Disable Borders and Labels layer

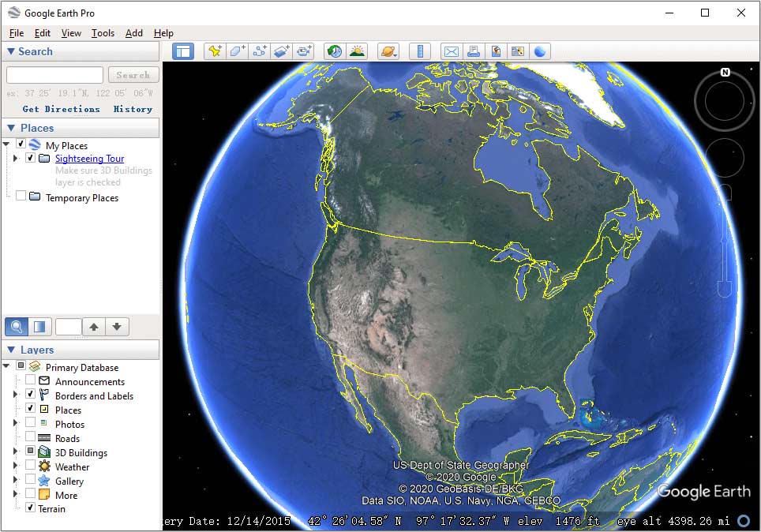30,393
